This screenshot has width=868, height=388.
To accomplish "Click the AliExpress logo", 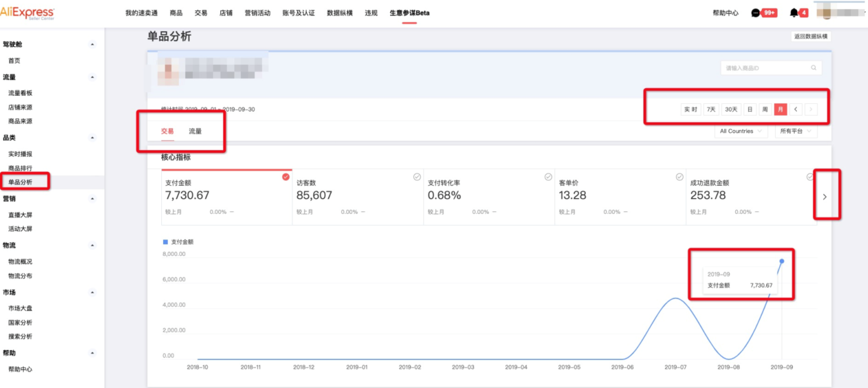I will tap(27, 13).
